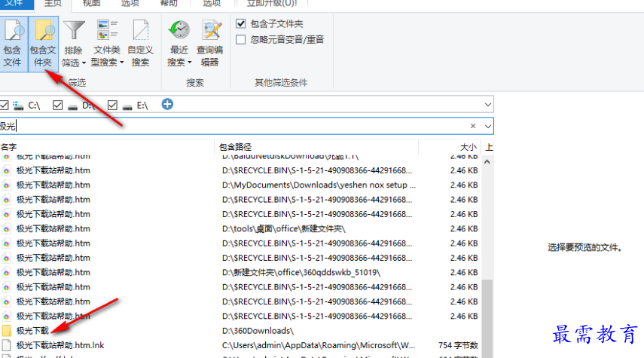Switch to the 帮助 (Help) ribbon tab
Screen dimensions: 644x358
tap(169, 3)
